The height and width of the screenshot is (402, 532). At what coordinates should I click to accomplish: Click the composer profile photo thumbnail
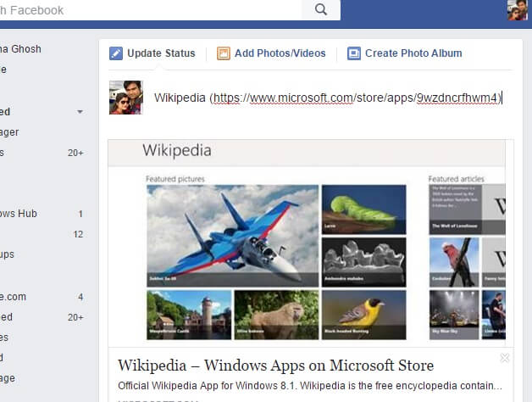point(126,98)
